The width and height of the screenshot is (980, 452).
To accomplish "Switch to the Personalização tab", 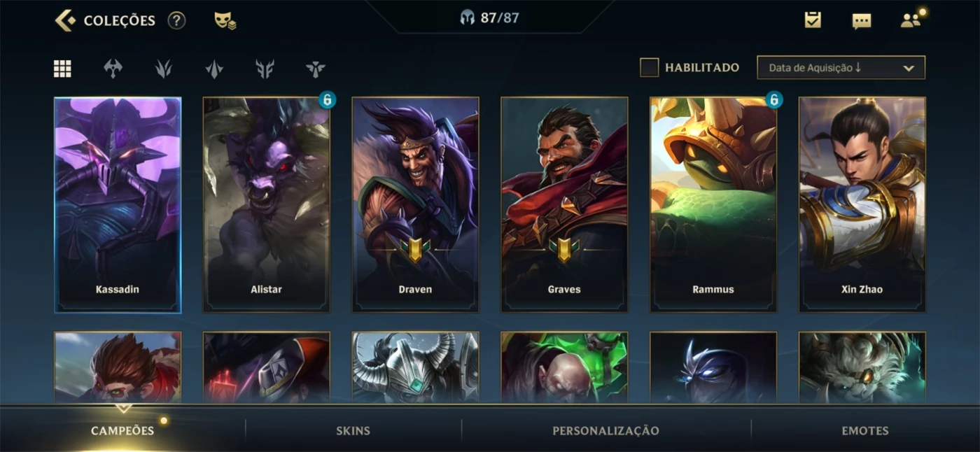I will pos(605,430).
